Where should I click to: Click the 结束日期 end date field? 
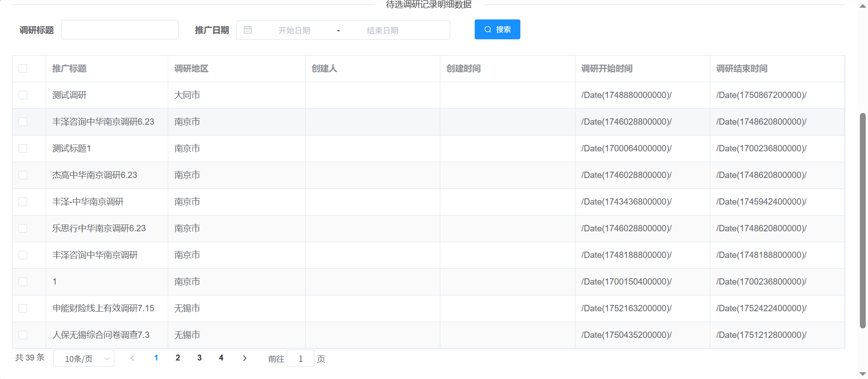tap(382, 30)
